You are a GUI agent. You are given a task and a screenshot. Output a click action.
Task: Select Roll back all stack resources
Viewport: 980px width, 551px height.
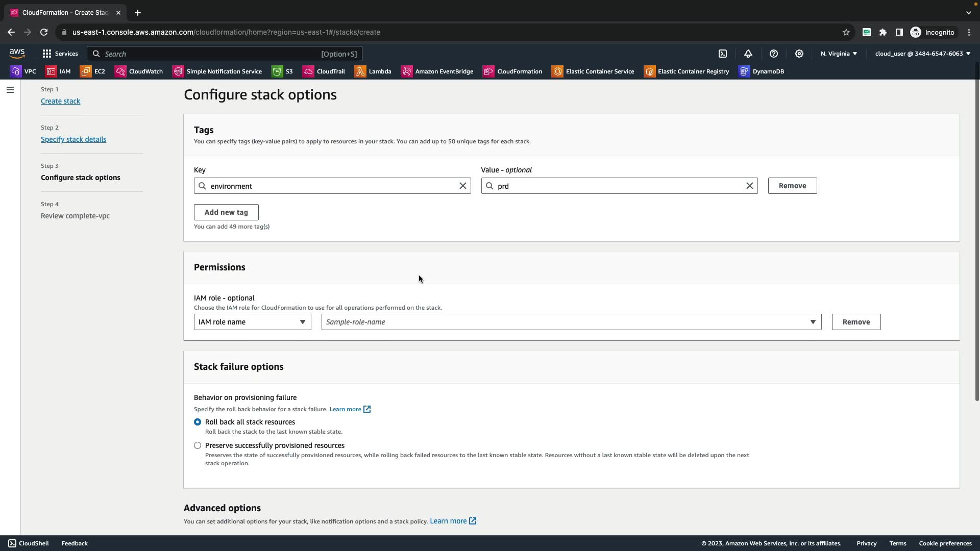[198, 422]
